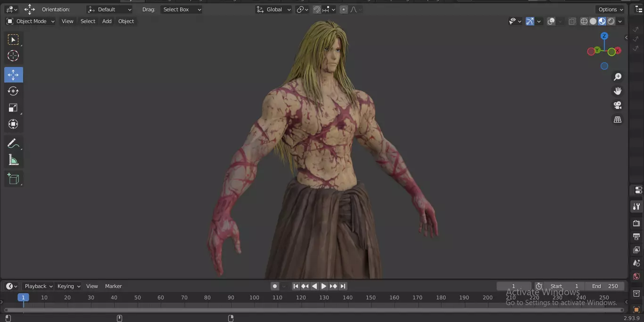Toggle perspective/orthographic grid icon
This screenshot has width=644, height=322.
618,120
